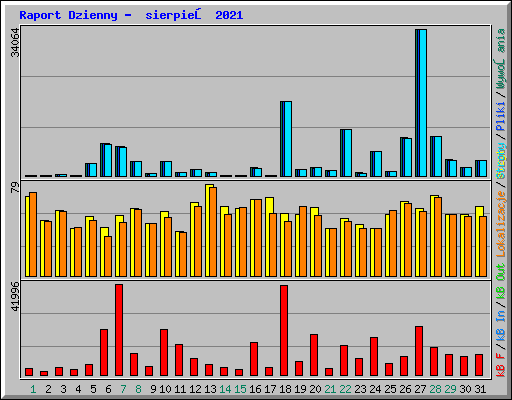Click the cyan bar for day 26

pyautogui.click(x=406, y=157)
